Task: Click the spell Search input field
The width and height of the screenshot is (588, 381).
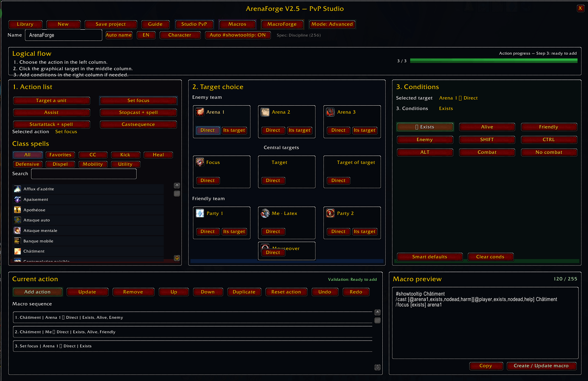Action: click(x=84, y=174)
